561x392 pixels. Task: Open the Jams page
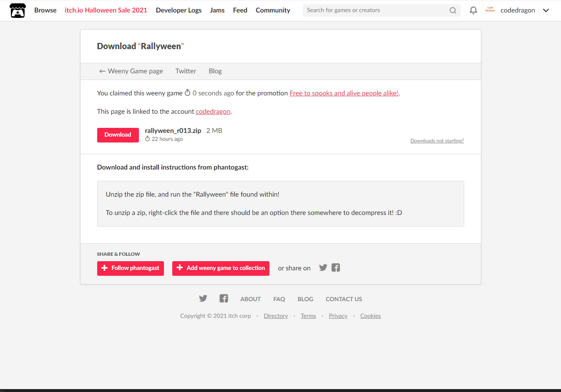click(x=217, y=10)
